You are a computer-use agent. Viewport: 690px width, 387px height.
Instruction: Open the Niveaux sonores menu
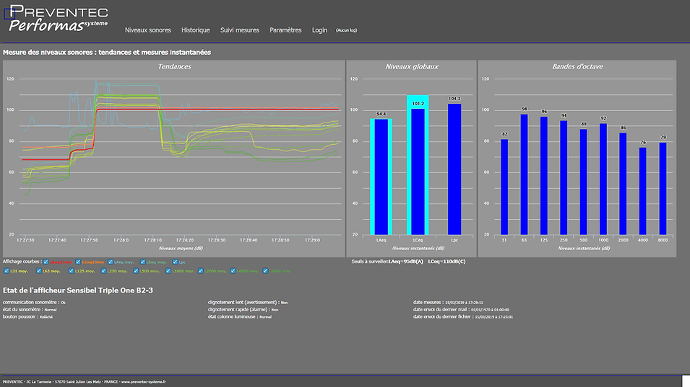(148, 30)
